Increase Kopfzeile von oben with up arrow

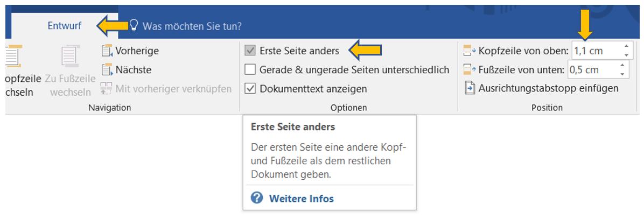pyautogui.click(x=626, y=47)
